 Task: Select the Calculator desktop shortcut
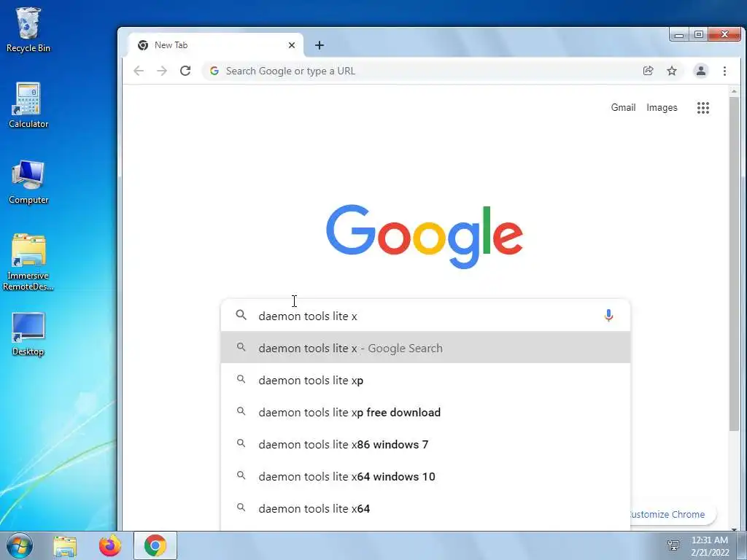click(x=28, y=105)
